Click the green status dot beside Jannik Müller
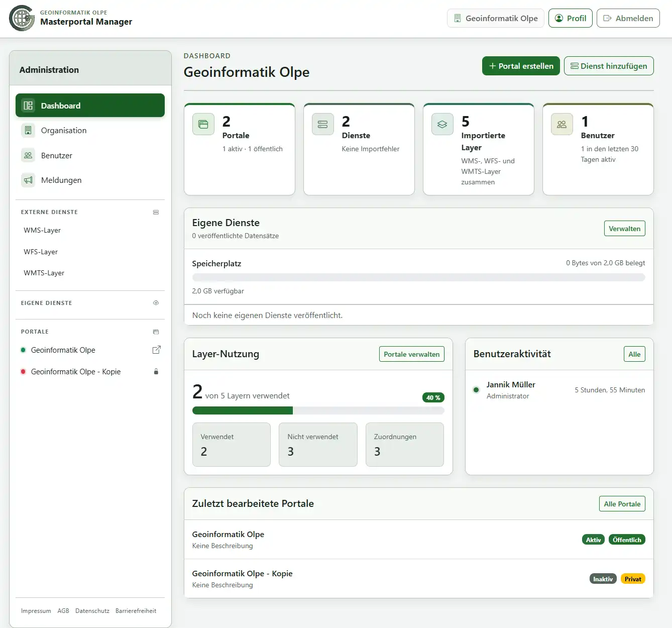 coord(476,390)
